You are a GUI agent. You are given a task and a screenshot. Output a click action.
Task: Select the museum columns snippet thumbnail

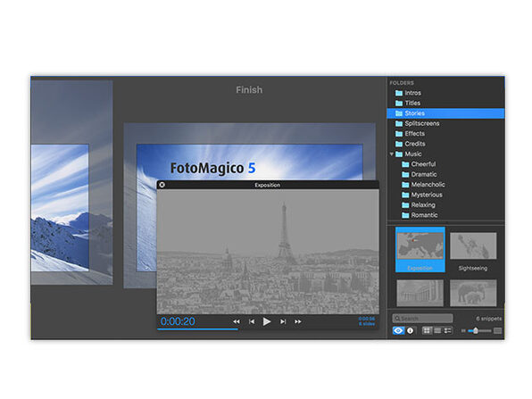420,293
